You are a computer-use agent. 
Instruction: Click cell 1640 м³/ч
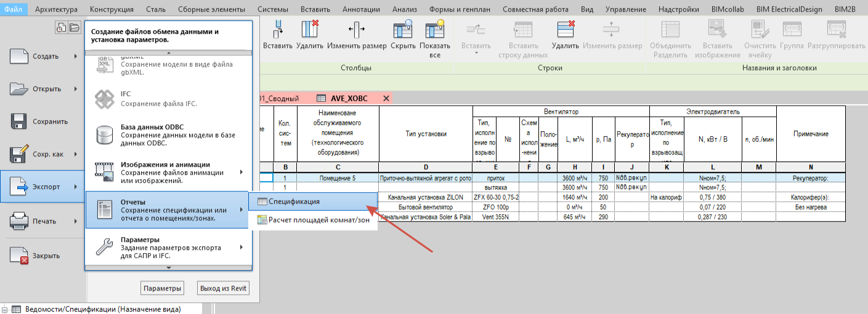(575, 198)
